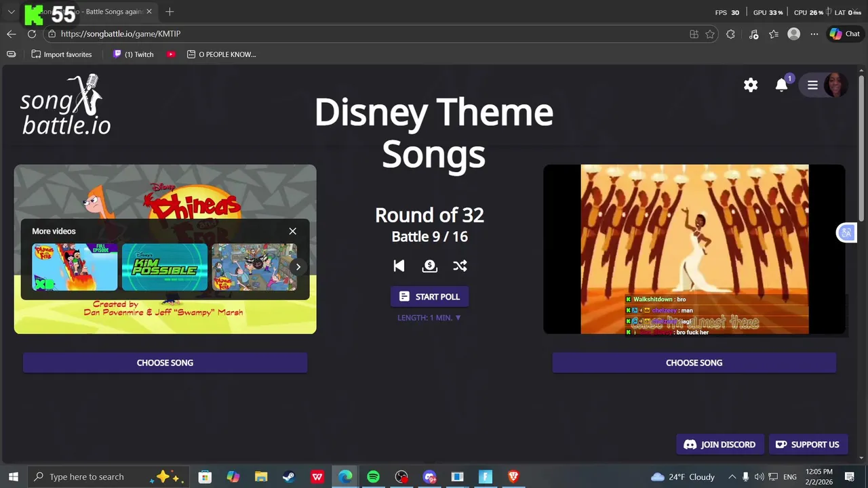This screenshot has height=488, width=868.
Task: Play the Princess and the Frog video
Action: click(694, 249)
